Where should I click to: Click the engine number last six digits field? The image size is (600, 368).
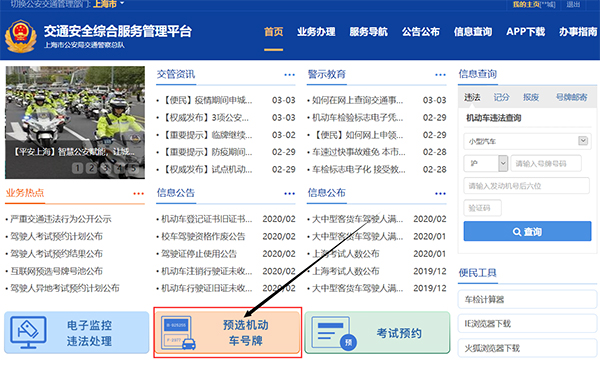click(527, 186)
